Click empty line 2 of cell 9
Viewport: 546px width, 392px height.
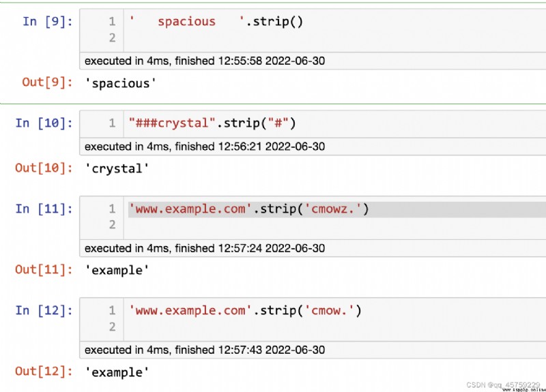point(334,37)
